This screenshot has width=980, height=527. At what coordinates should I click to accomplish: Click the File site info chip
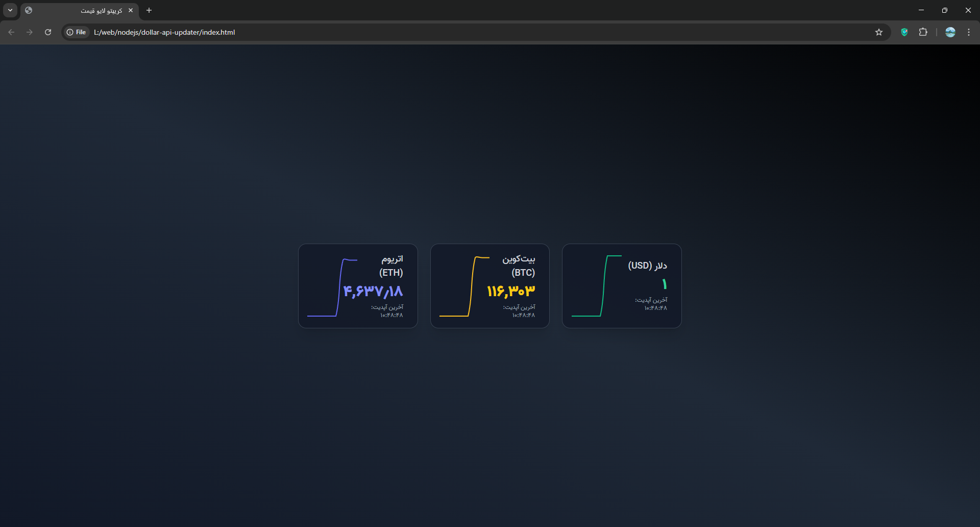click(x=77, y=32)
